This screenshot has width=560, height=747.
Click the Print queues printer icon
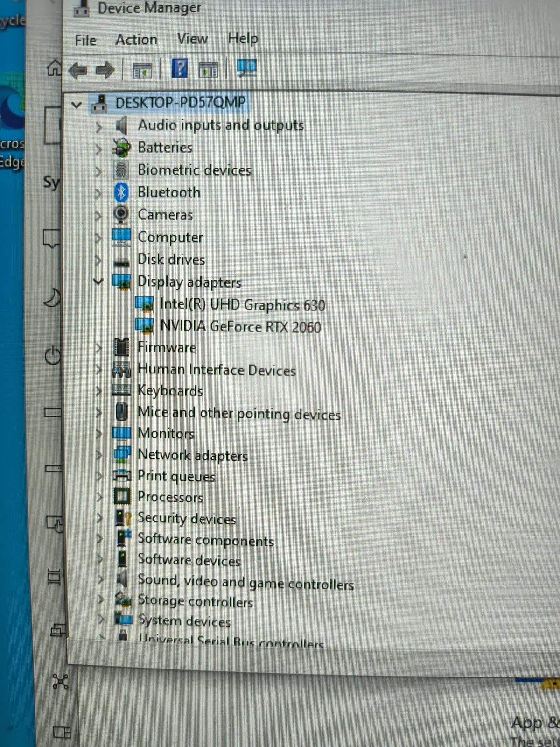[x=122, y=476]
